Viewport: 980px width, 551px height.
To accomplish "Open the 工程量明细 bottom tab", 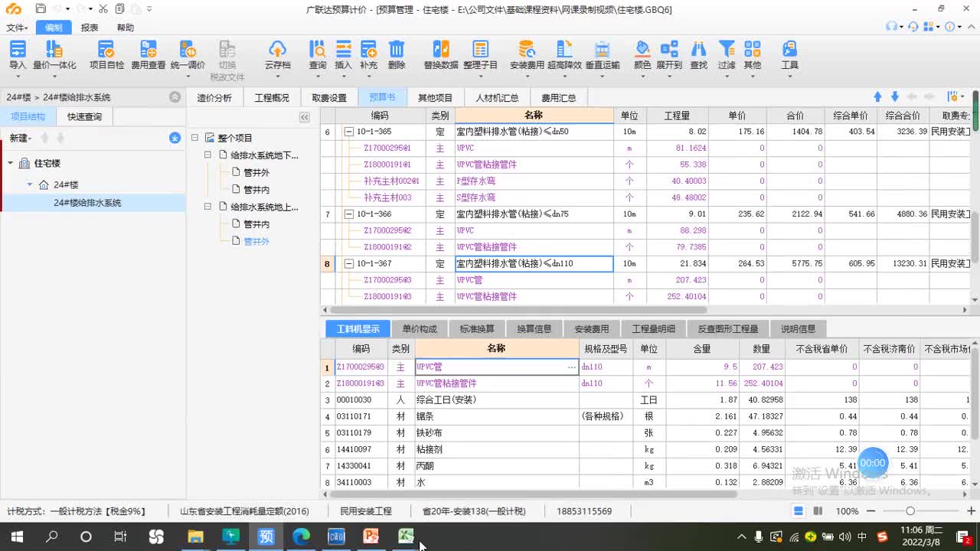I will pos(653,329).
